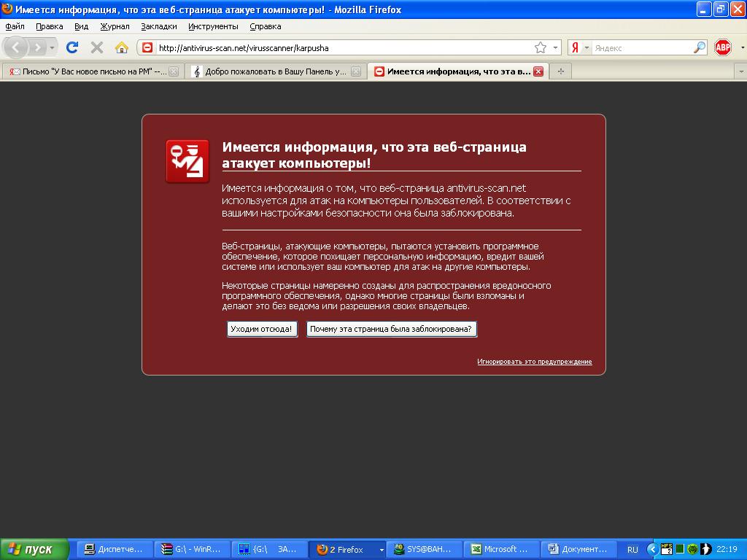Expand the Adblock Plus dropdown arrow
The width and height of the screenshot is (747, 560).
tap(742, 47)
